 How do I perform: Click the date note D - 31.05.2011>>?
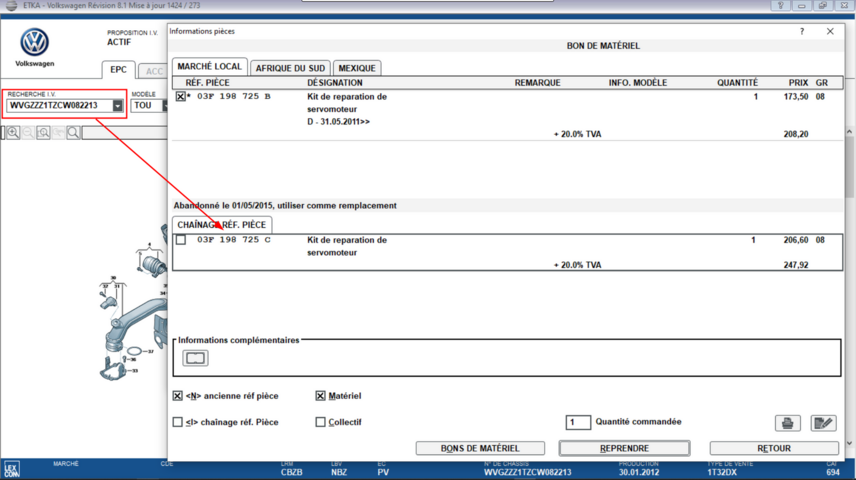click(x=338, y=122)
